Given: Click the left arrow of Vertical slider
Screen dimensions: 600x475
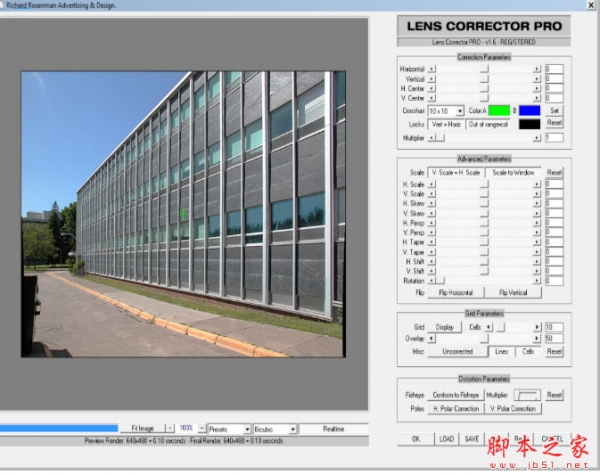Looking at the screenshot, I should (x=432, y=79).
